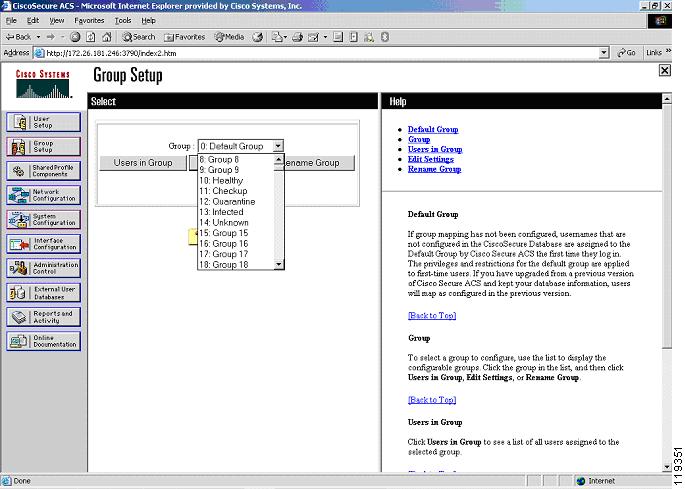Open the Favorites pane in toolbar

tap(184, 37)
